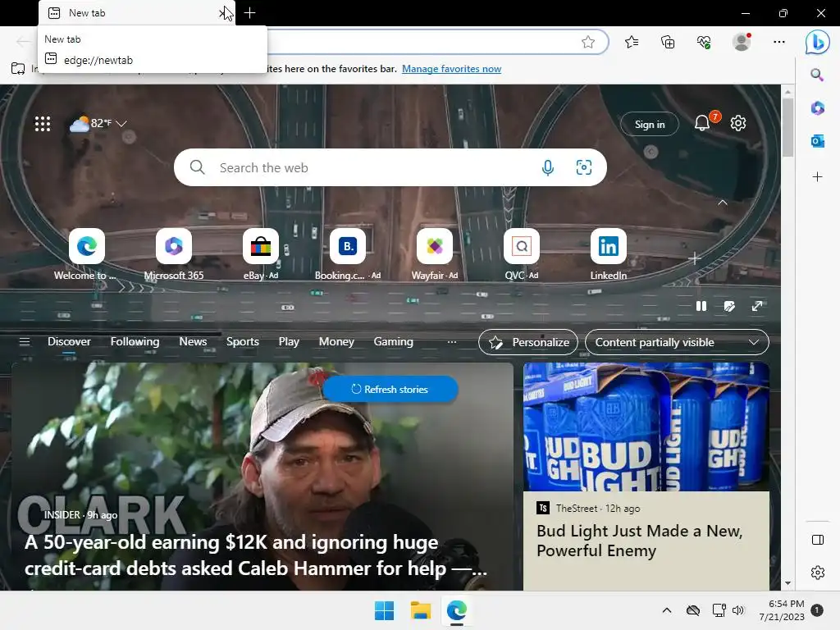Image resolution: width=840 pixels, height=630 pixels.
Task: Open a new browser tab
Action: click(249, 13)
